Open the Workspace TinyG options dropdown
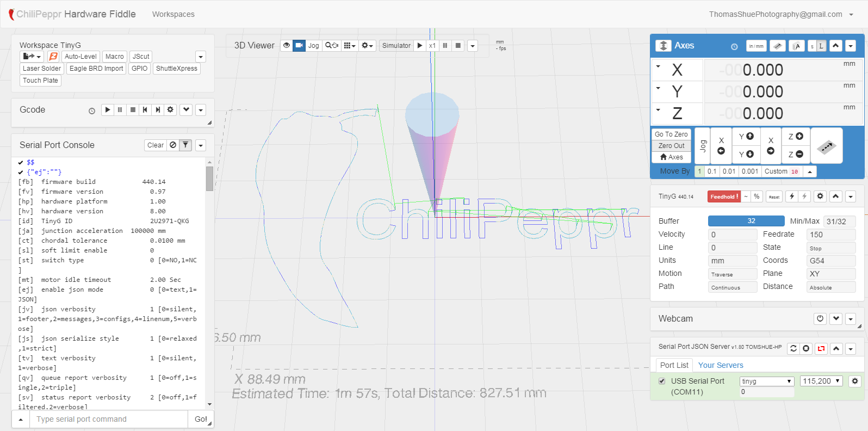This screenshot has height=431, width=868. point(201,57)
